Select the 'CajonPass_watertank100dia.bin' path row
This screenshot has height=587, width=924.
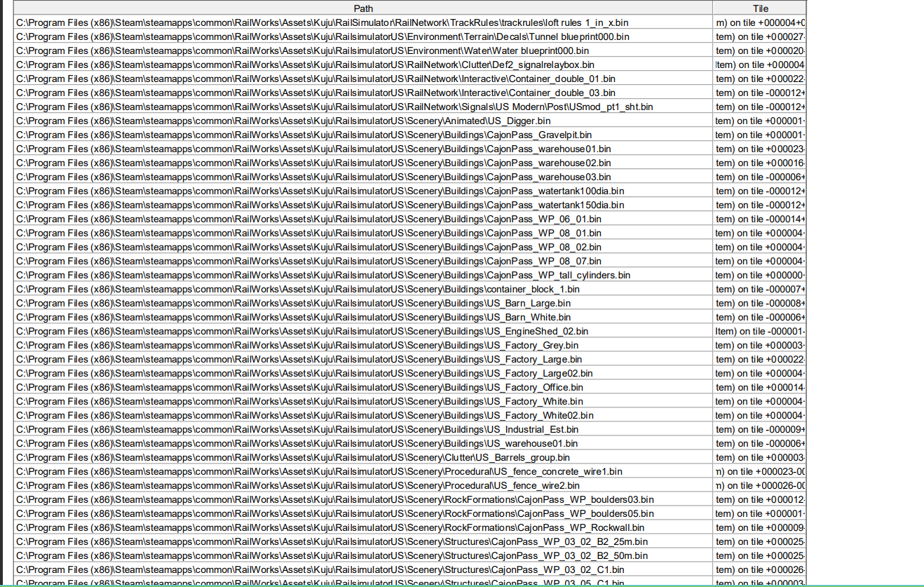pos(363,191)
